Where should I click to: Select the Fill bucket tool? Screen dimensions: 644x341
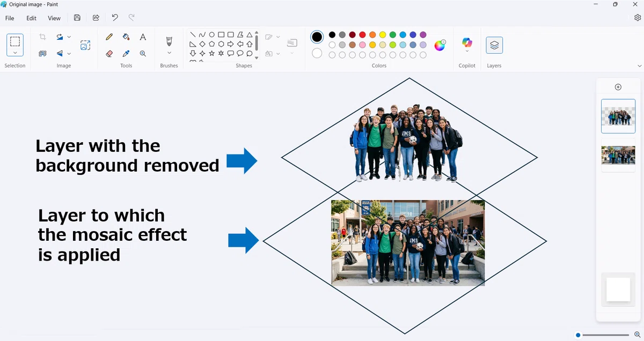[x=126, y=37]
